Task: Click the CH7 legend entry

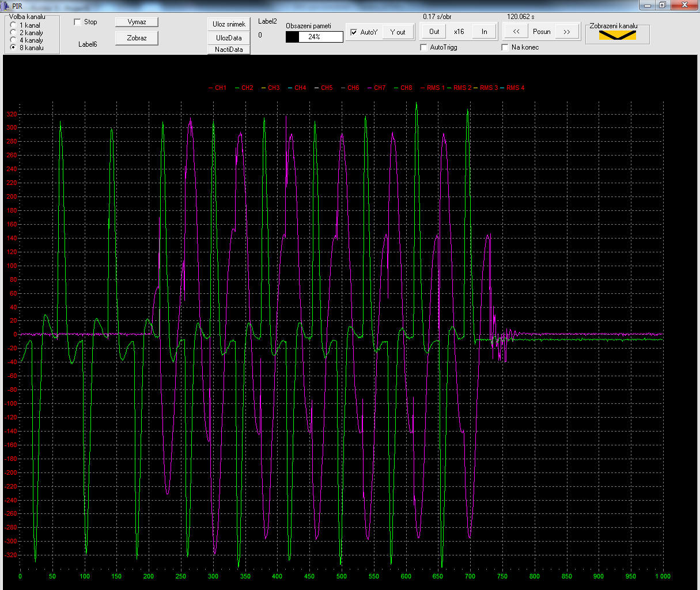Action: click(x=377, y=88)
